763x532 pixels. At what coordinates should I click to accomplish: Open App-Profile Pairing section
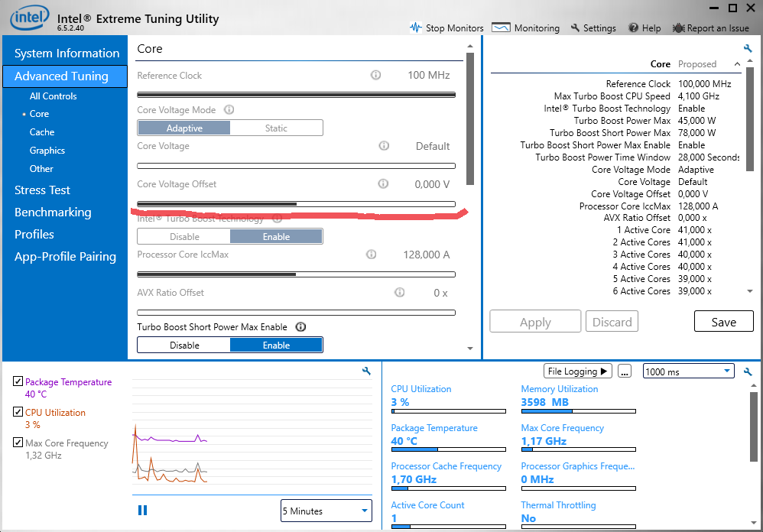coord(65,257)
